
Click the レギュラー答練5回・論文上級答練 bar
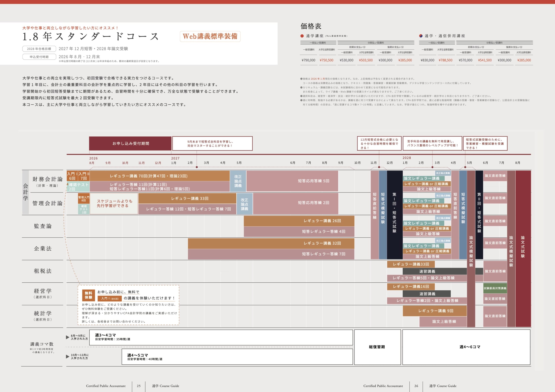click(427, 278)
